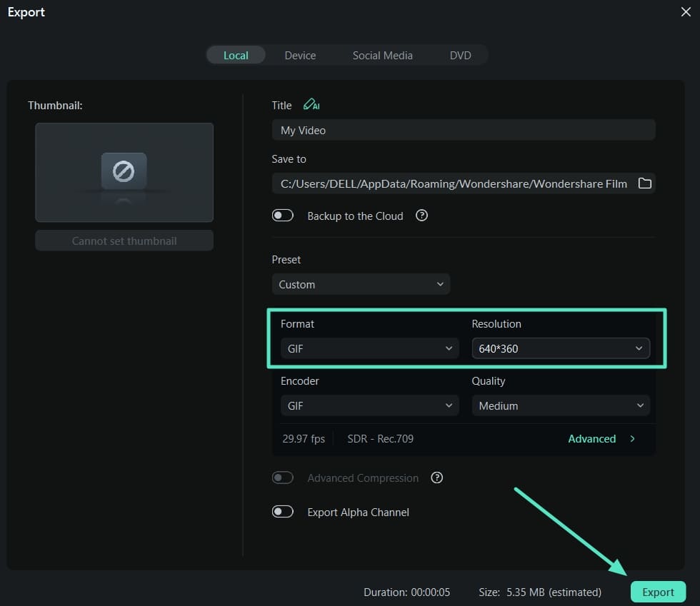The height and width of the screenshot is (606, 700).
Task: Click the green Export button
Action: tap(658, 592)
